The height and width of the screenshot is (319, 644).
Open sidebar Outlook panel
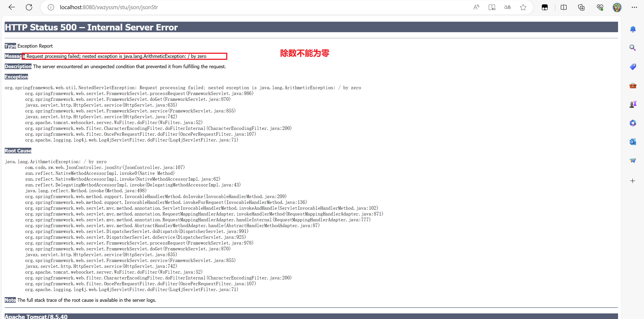click(633, 142)
